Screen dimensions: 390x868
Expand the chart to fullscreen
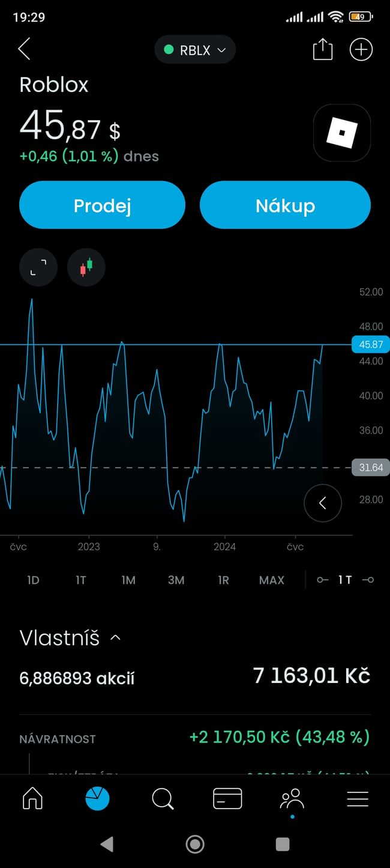coord(38,267)
